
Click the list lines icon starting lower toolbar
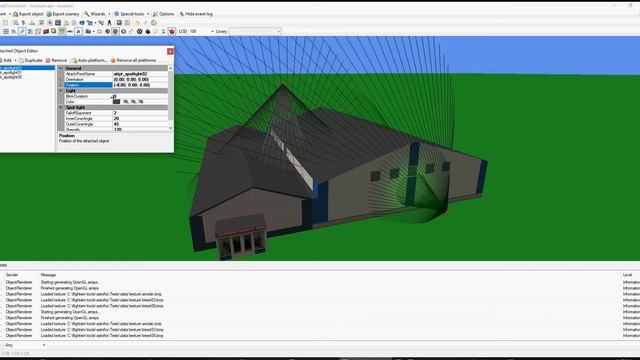6,31
